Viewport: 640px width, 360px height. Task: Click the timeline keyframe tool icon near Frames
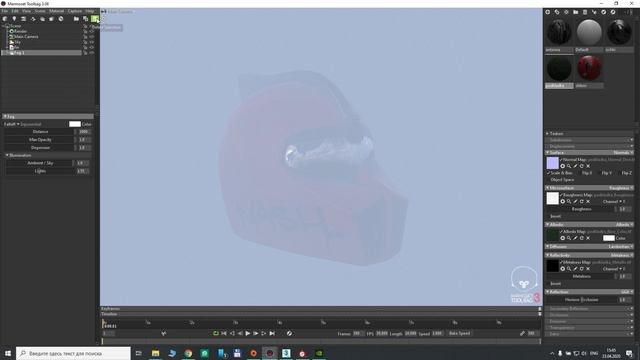pos(289,333)
